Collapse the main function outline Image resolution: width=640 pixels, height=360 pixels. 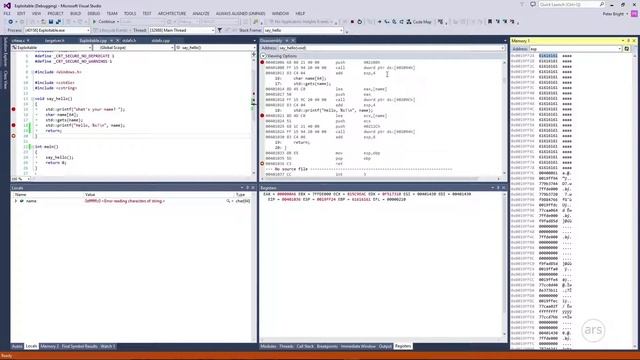point(33,147)
